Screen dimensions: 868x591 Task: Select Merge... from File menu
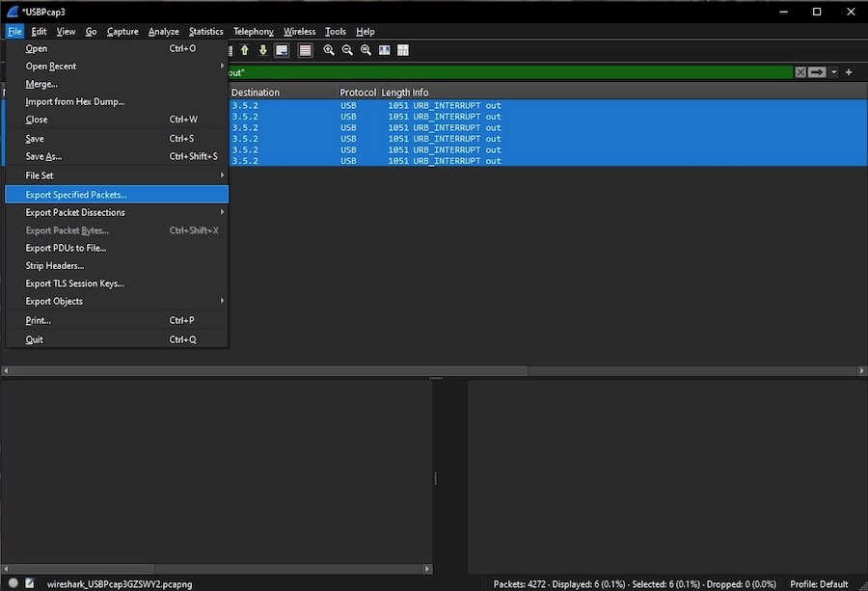click(117, 84)
